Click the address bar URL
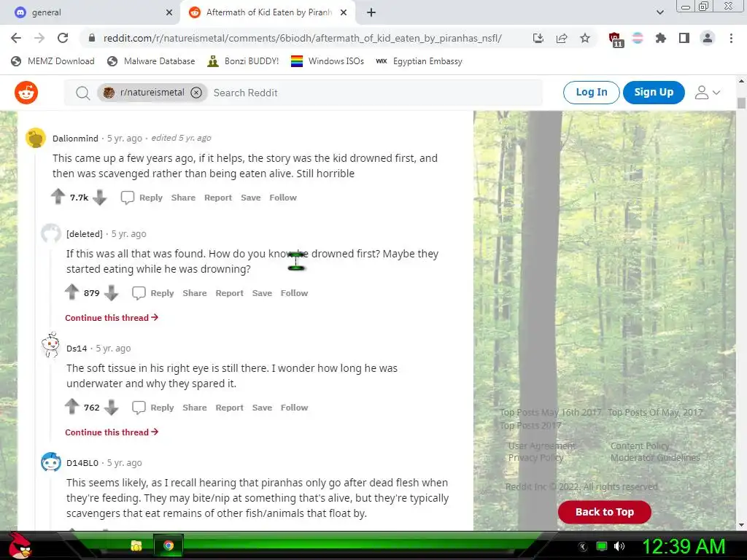Image resolution: width=747 pixels, height=560 pixels. (303, 38)
